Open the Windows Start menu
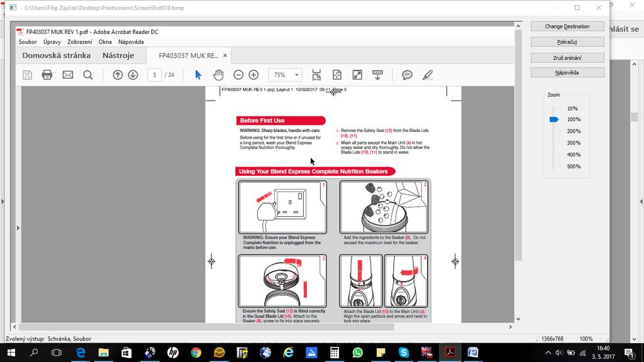Screen dimensions: 644x362 [11, 353]
